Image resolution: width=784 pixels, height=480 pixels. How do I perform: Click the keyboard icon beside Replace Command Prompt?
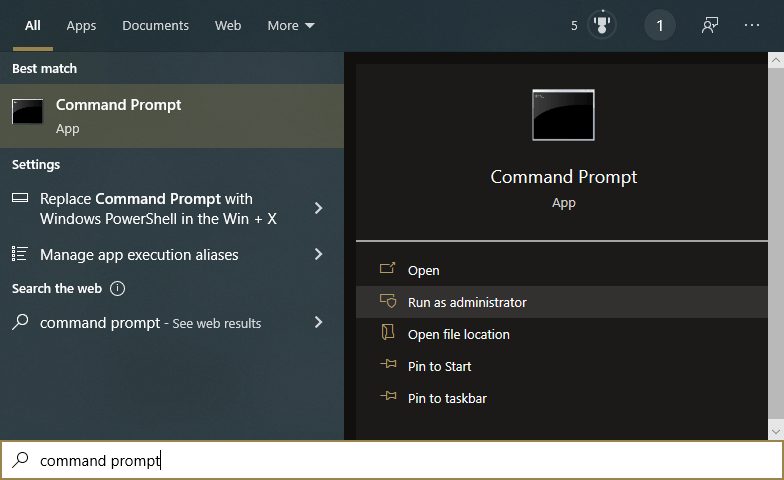point(20,198)
